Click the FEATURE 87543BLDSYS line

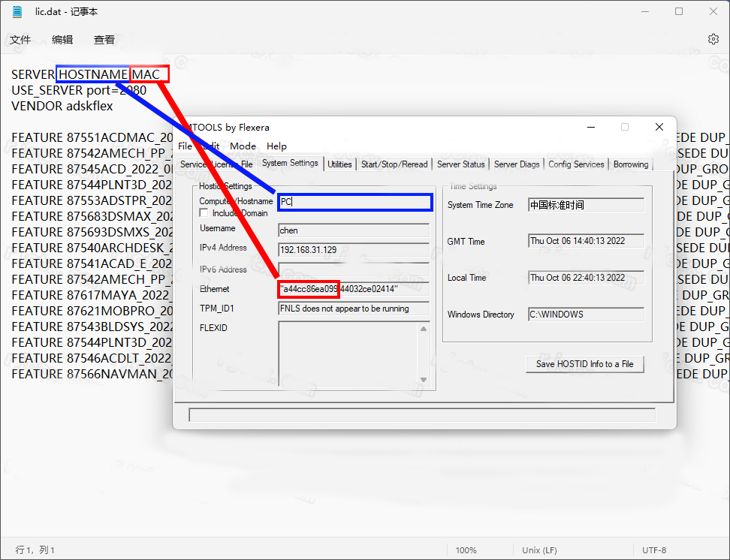click(x=92, y=327)
